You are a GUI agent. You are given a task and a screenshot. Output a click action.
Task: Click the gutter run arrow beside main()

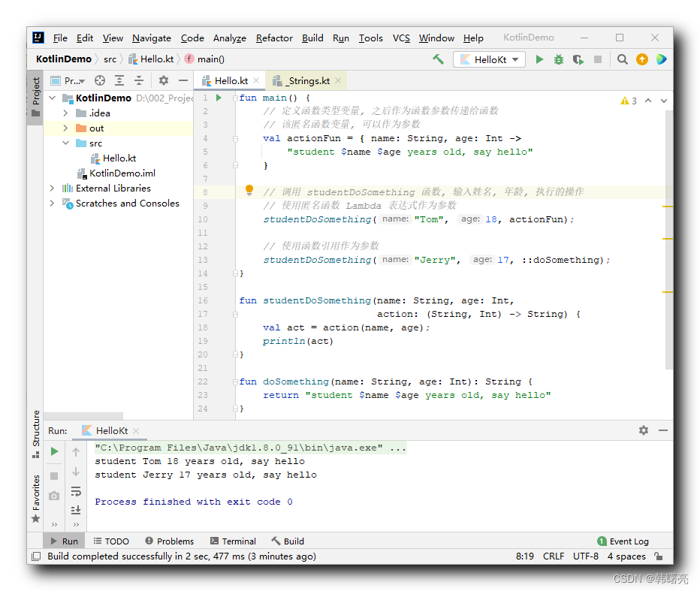point(219,98)
